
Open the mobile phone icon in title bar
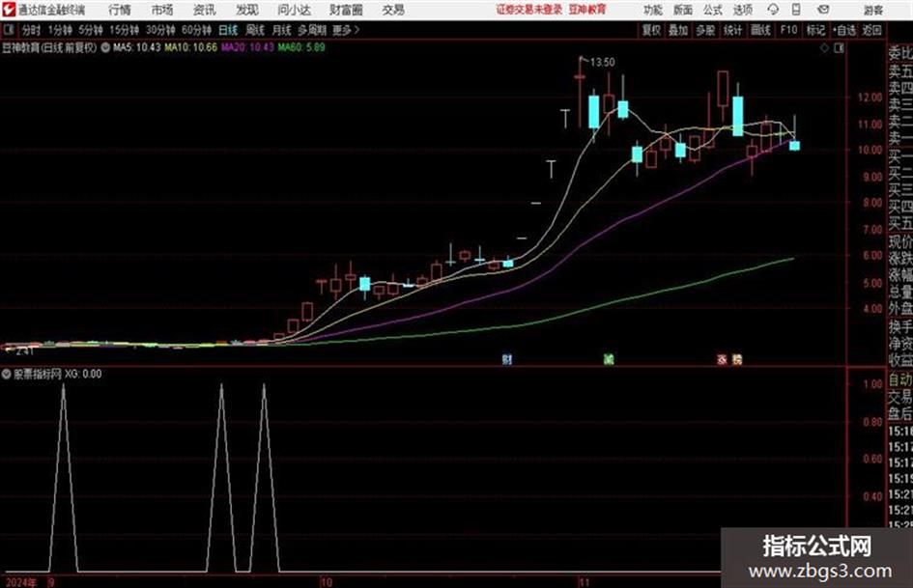click(796, 10)
